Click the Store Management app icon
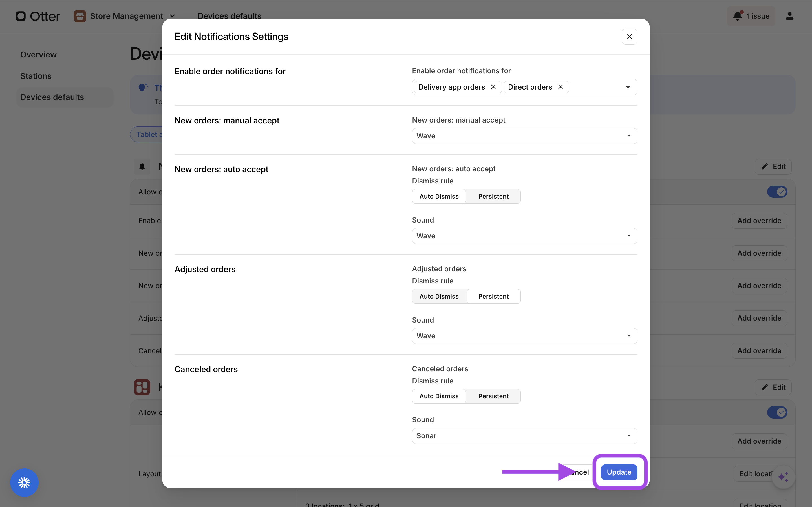812x507 pixels. click(x=80, y=16)
